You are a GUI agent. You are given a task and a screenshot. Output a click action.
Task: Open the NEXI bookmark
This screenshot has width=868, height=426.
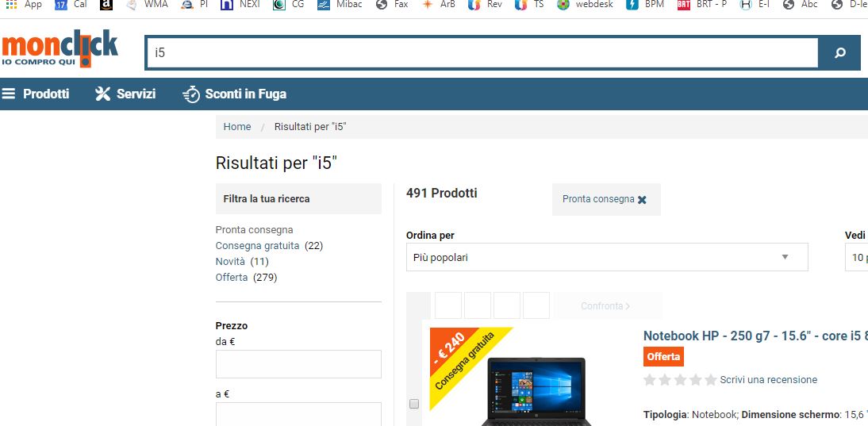(240, 5)
